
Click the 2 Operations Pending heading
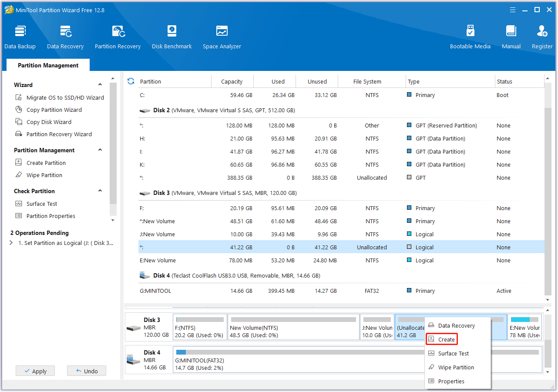pos(40,233)
